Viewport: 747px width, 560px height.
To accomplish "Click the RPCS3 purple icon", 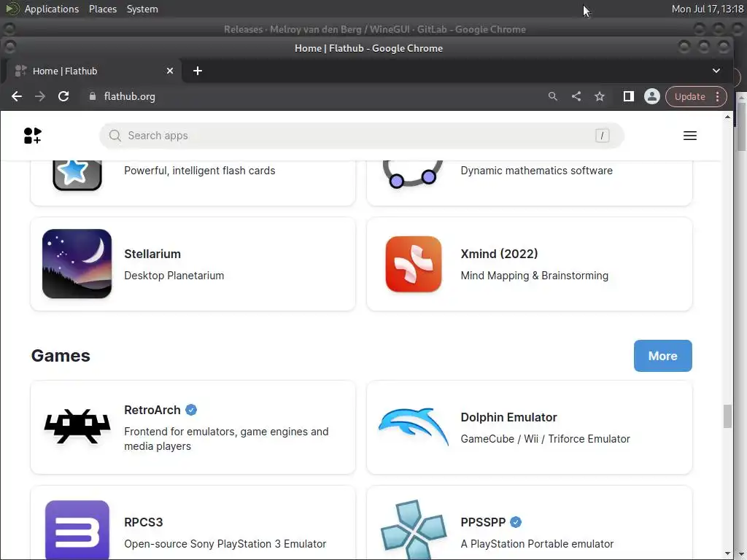I will tap(77, 529).
